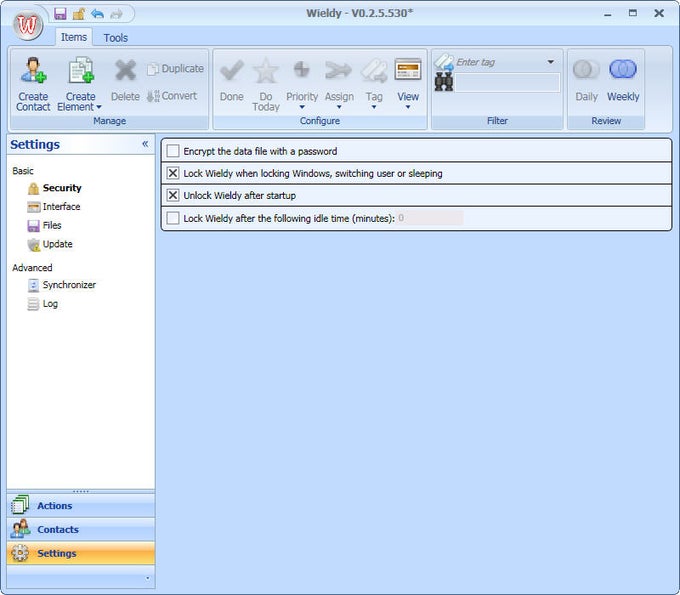Click the Redo arrow icon
The image size is (680, 595).
click(x=116, y=14)
